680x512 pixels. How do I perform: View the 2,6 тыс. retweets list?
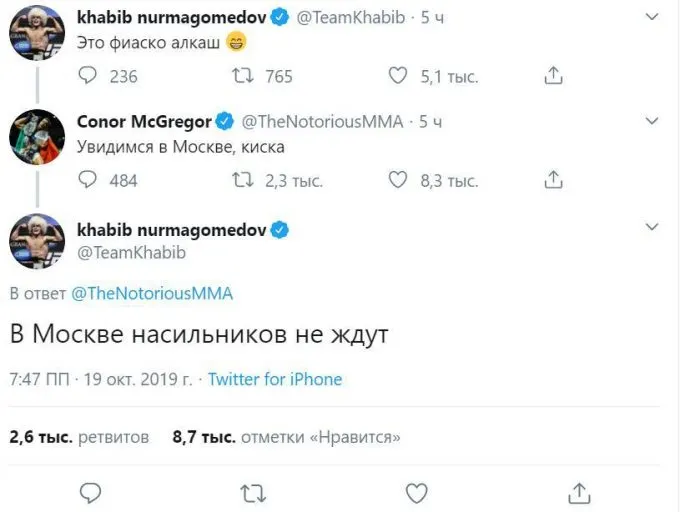tap(79, 437)
